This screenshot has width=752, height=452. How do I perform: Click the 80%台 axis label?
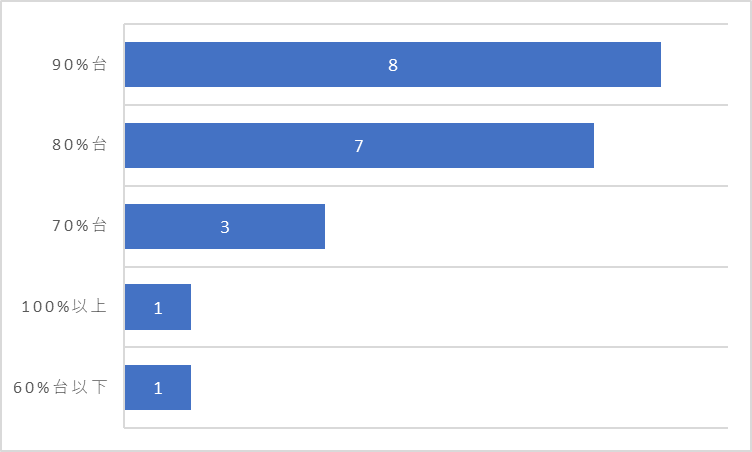tap(79, 144)
